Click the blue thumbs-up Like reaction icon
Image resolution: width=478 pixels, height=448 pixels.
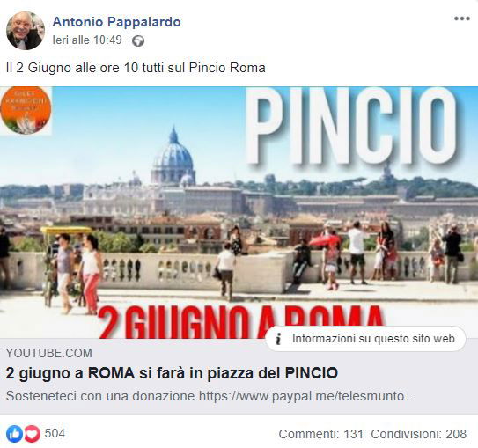pyautogui.click(x=14, y=433)
